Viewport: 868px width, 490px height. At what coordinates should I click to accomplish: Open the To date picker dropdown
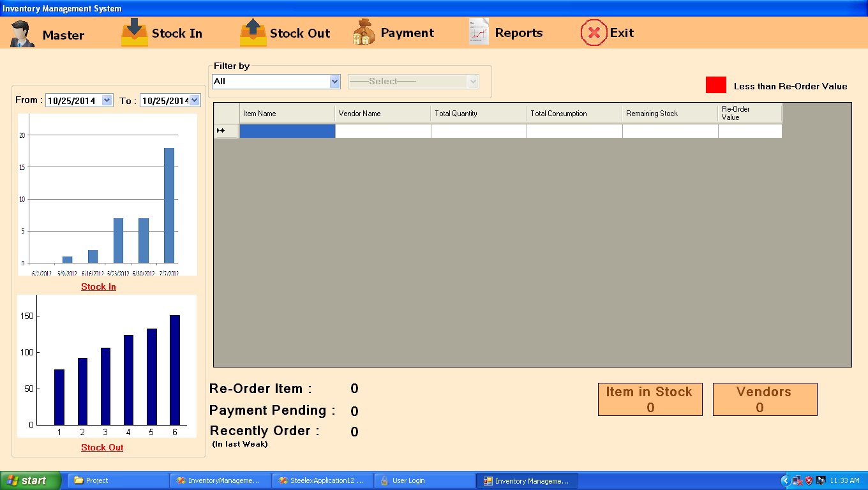tap(195, 100)
